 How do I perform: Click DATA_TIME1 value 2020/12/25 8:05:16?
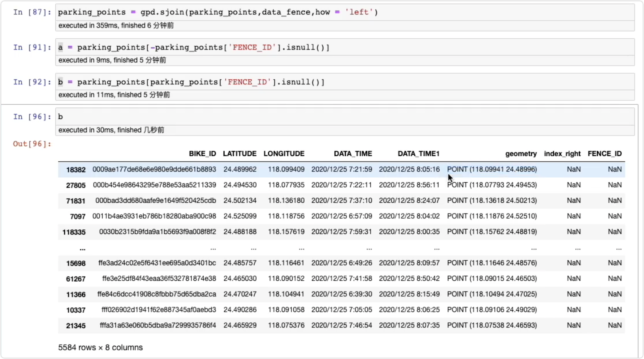click(409, 169)
